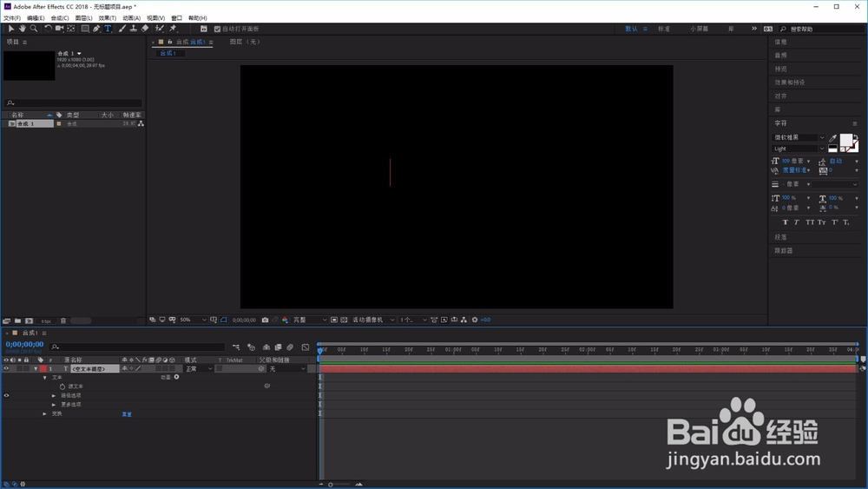The width and height of the screenshot is (868, 489).
Task: Select the Unified Camera tool
Action: click(59, 29)
